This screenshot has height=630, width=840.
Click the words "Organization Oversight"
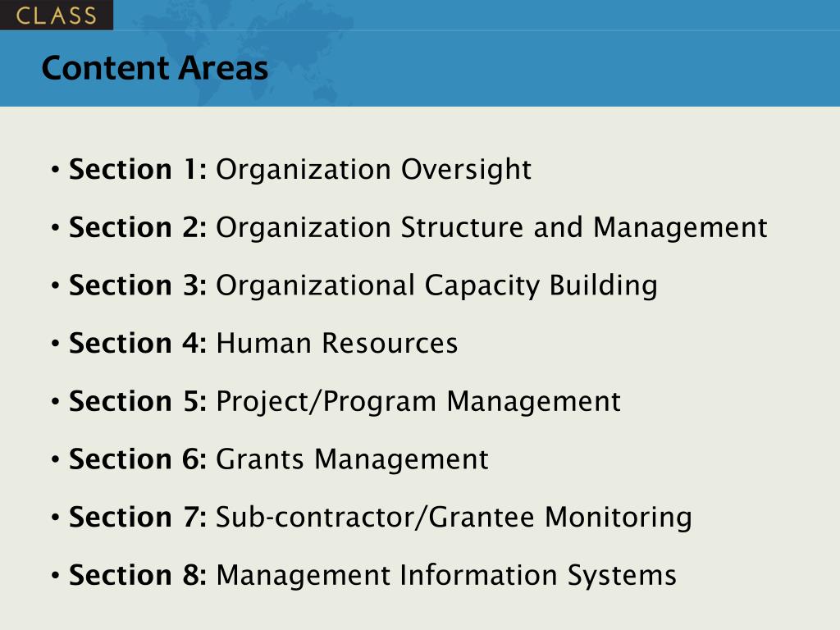[373, 170]
